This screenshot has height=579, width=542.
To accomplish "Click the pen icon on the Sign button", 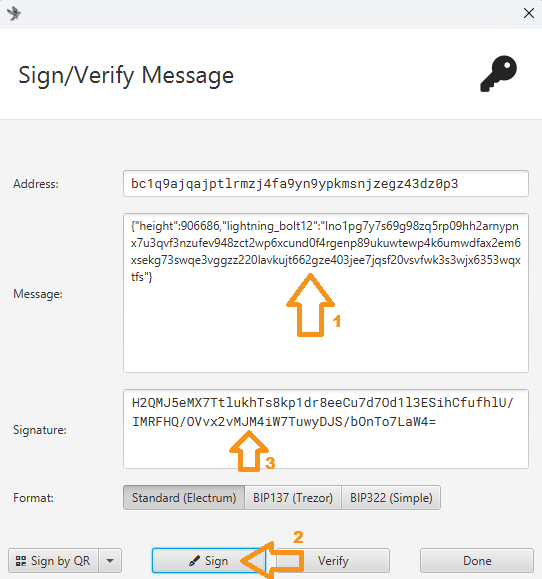I will [194, 561].
